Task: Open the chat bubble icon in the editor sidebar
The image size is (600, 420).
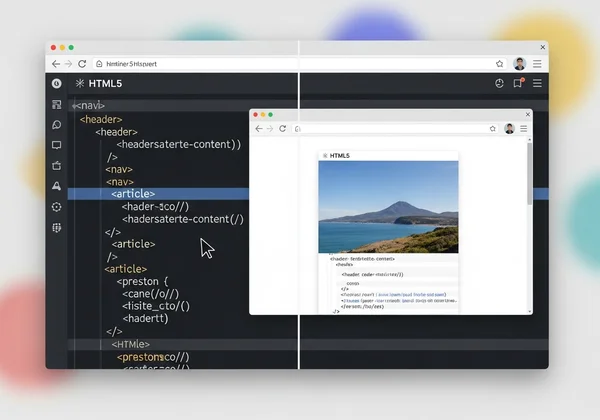Action: click(57, 125)
